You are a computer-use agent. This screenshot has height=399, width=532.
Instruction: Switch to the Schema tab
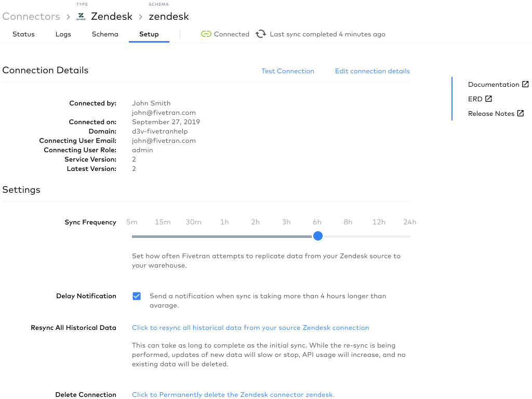tap(105, 34)
